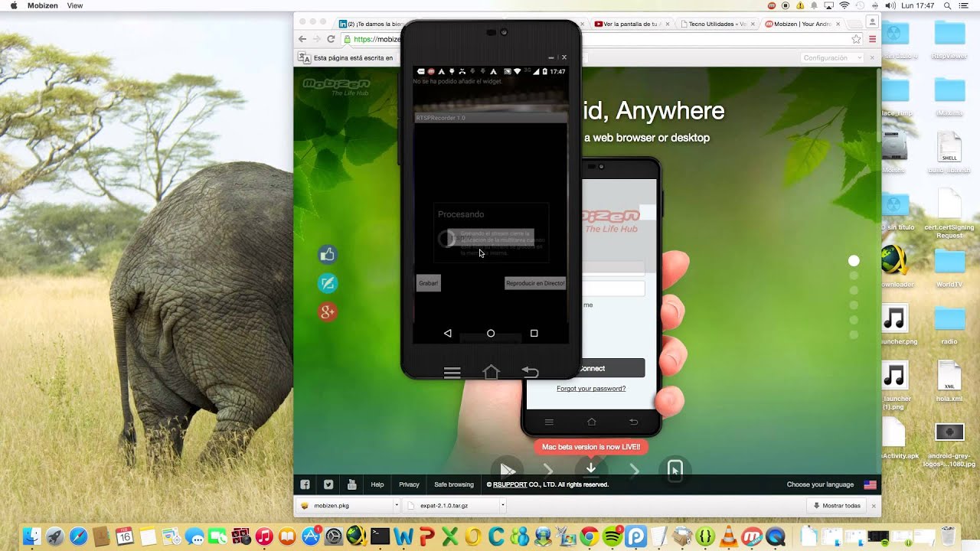Open the Configuración translate dropdown

point(831,58)
